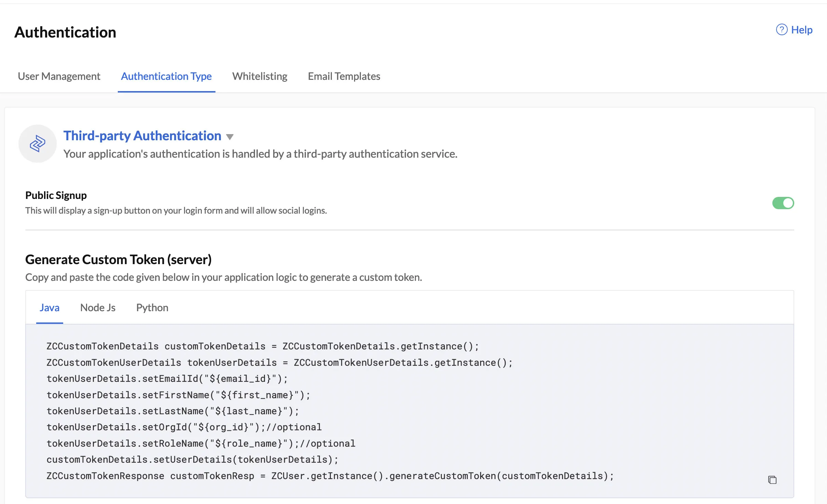Toggle the Public Signup switch off
827x504 pixels.
tap(783, 203)
